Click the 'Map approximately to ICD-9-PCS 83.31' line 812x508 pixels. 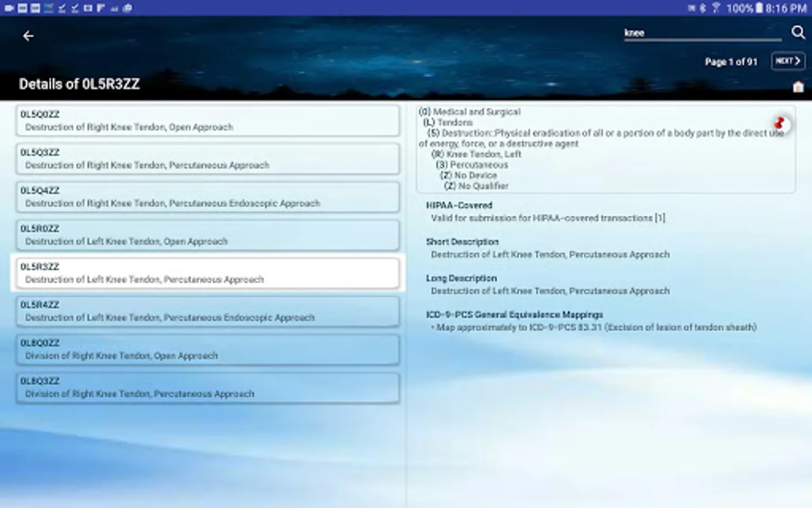594,327
